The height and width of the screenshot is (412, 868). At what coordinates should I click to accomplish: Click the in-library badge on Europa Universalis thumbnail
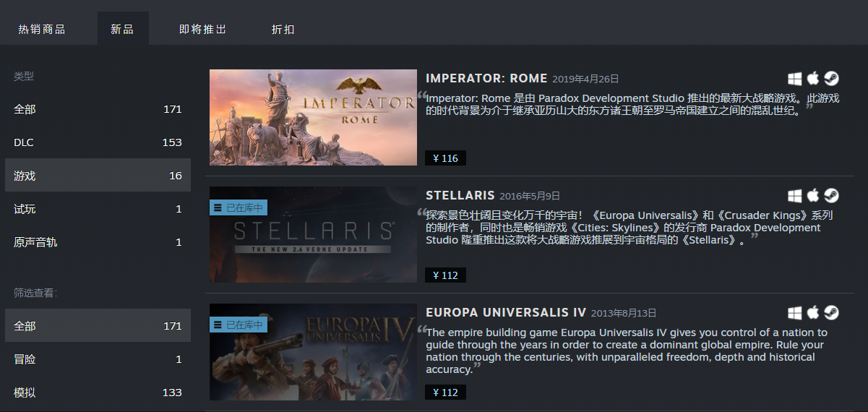(x=239, y=325)
